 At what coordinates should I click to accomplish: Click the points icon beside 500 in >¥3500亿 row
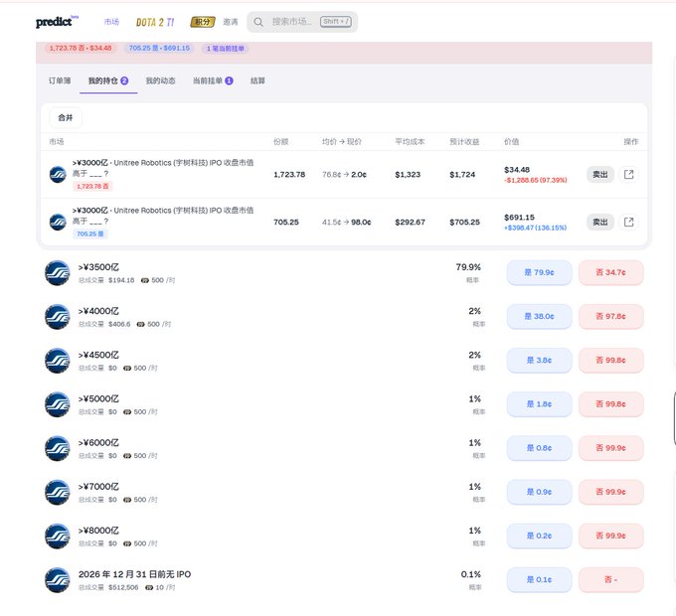[145, 280]
